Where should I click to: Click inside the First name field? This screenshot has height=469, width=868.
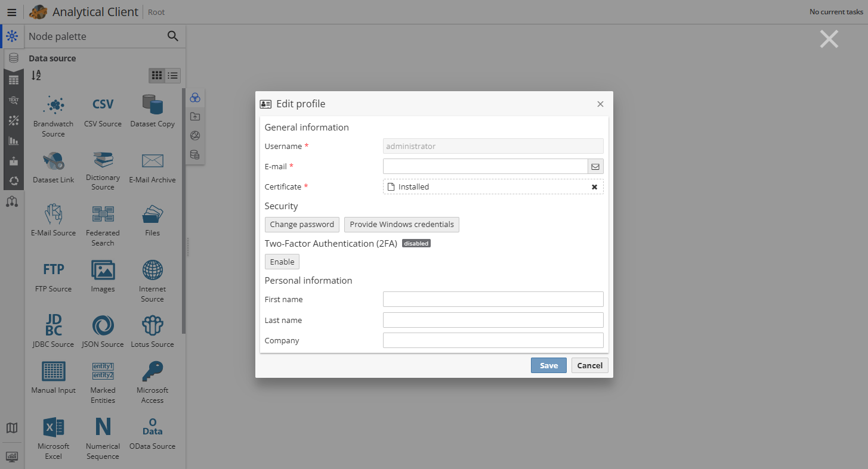click(x=493, y=299)
